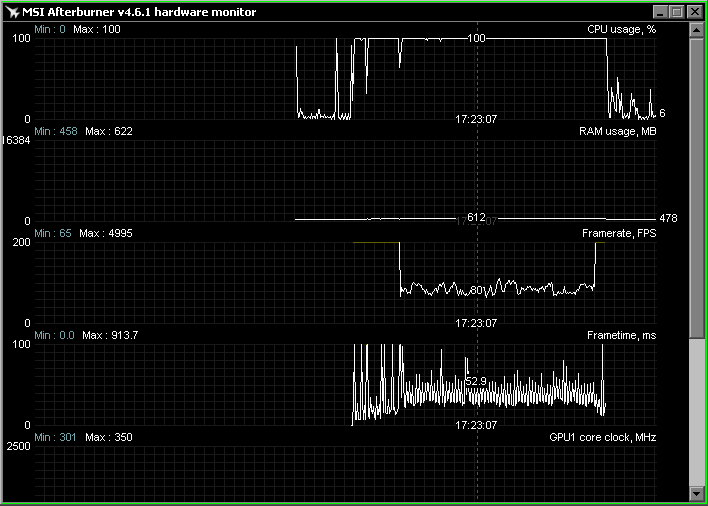
Task: Click the scrollbar track below the thumb
Action: [696, 410]
